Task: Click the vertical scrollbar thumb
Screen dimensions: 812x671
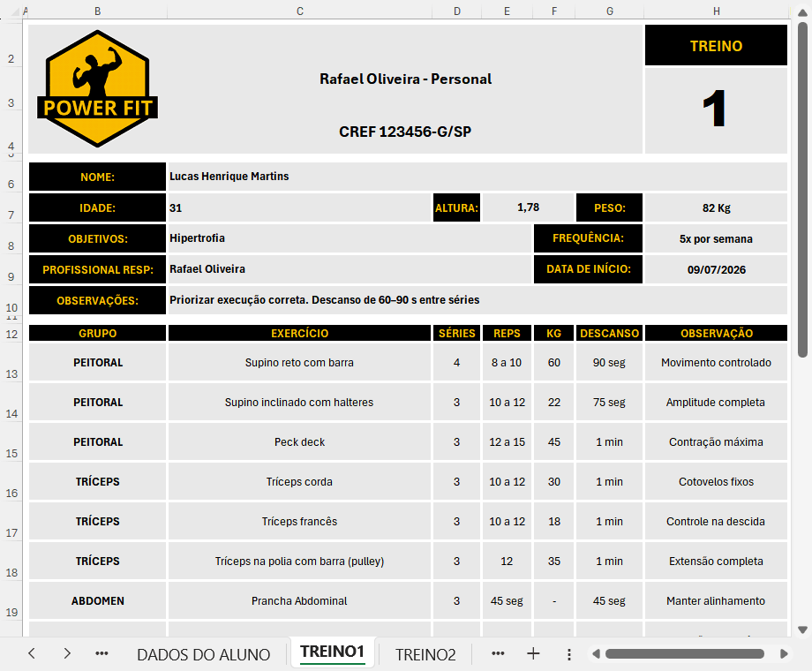Action: coord(802,190)
